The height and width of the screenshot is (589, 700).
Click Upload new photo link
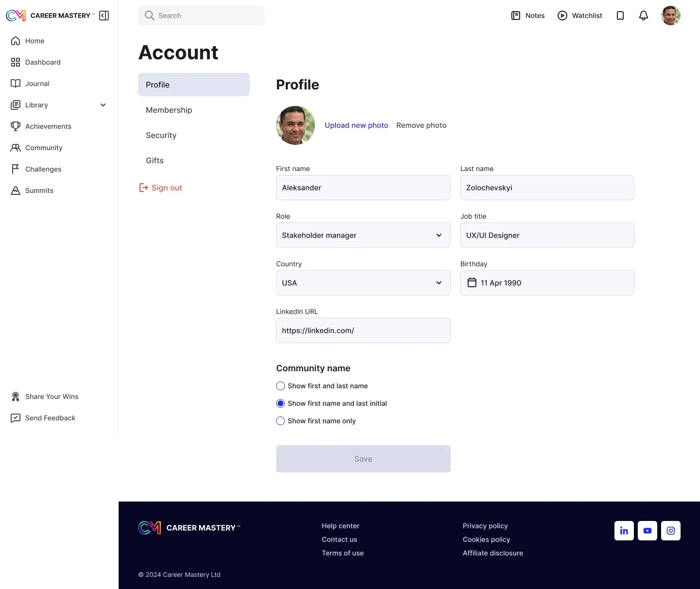click(356, 125)
